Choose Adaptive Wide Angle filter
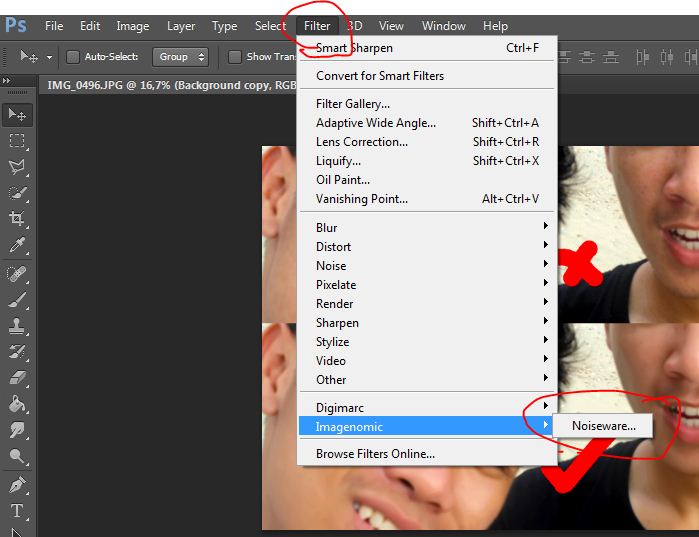Screen dimensions: 699x537 point(428,123)
